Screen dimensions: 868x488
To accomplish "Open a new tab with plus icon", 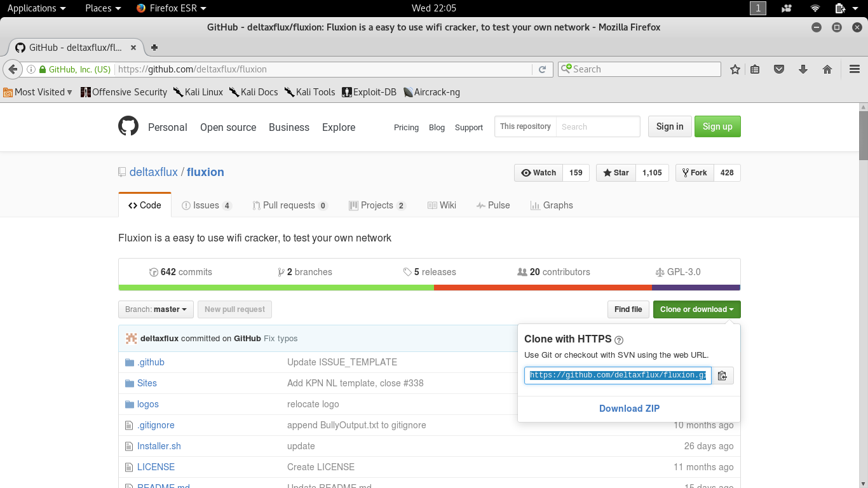I will pyautogui.click(x=154, y=48).
